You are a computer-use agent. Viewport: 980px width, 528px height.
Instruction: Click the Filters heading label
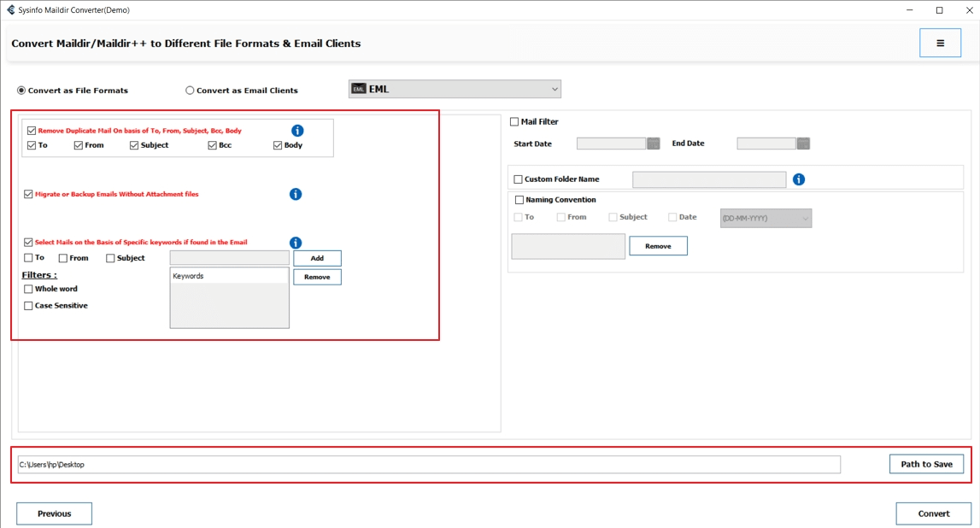tap(39, 275)
